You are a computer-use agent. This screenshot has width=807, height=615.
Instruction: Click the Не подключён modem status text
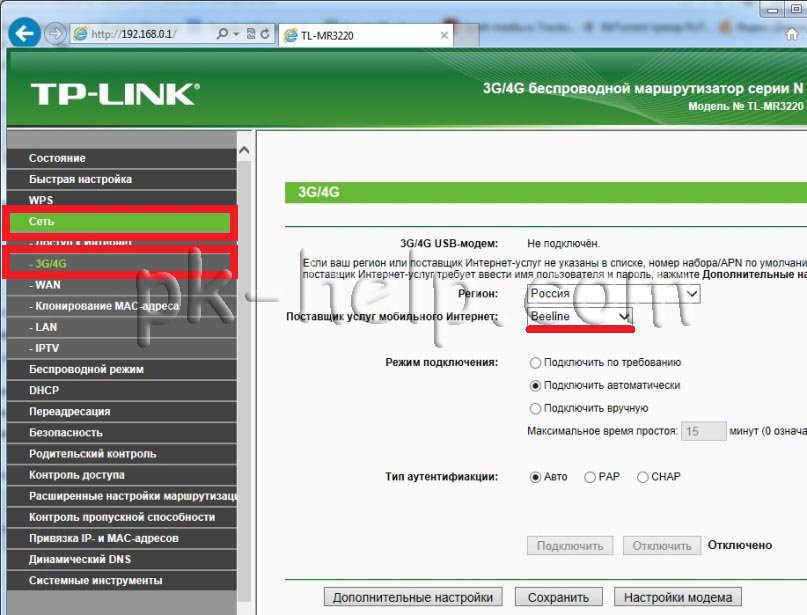[563, 243]
